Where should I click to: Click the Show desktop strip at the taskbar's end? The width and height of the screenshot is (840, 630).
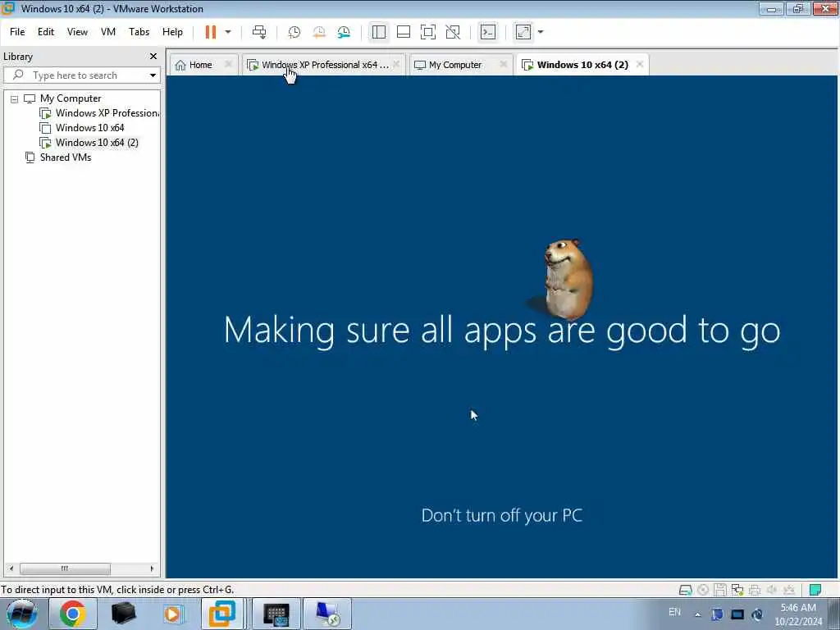coord(834,614)
